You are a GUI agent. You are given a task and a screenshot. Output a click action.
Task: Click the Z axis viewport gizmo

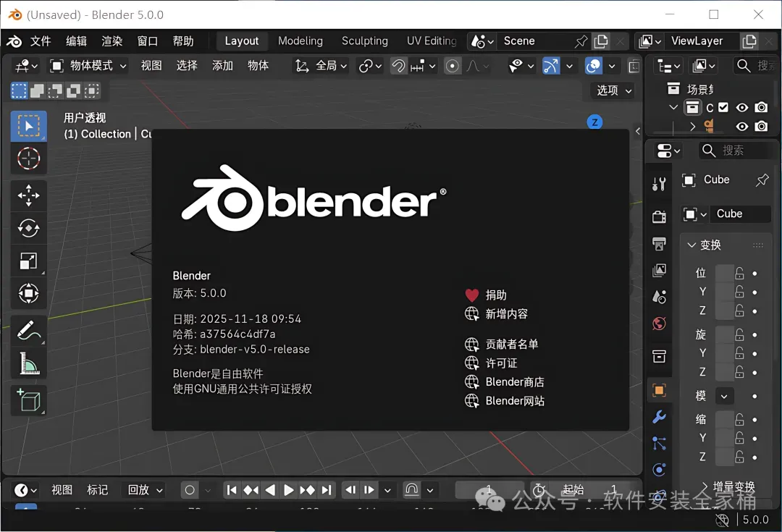[594, 122]
